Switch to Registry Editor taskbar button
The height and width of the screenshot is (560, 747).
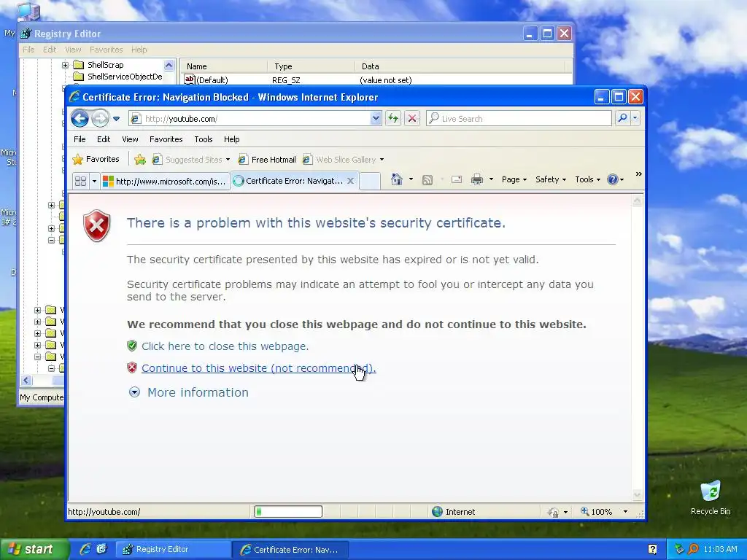tap(172, 549)
